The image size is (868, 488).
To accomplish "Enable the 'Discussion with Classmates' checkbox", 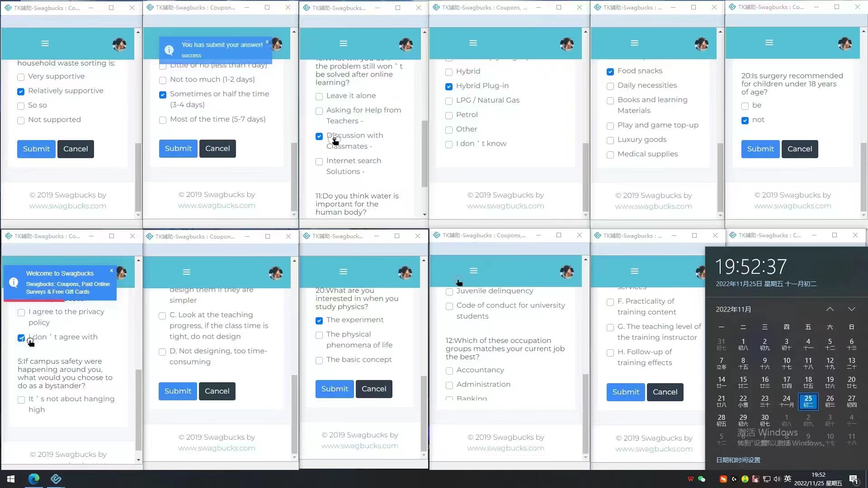I will [320, 136].
